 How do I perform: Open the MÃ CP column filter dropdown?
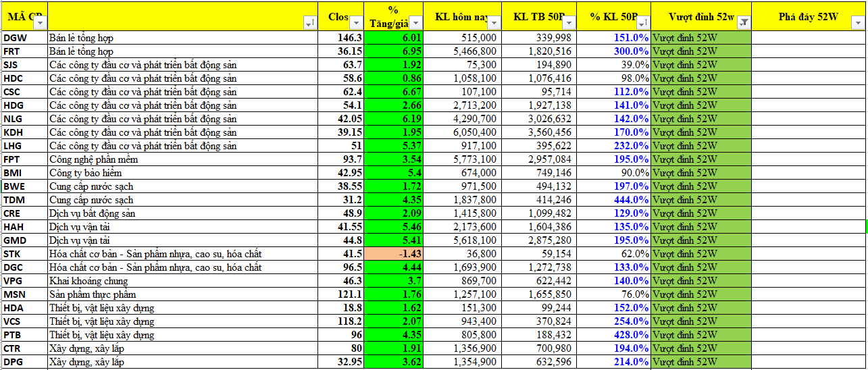(x=40, y=23)
